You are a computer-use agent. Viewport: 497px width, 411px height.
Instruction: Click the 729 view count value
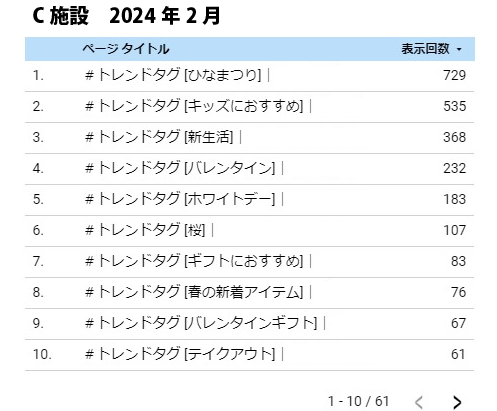click(x=454, y=75)
